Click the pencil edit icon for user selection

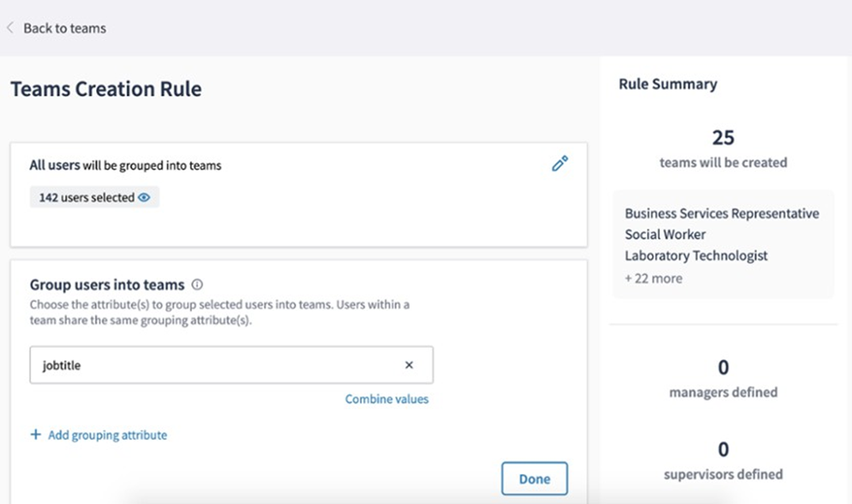[560, 164]
